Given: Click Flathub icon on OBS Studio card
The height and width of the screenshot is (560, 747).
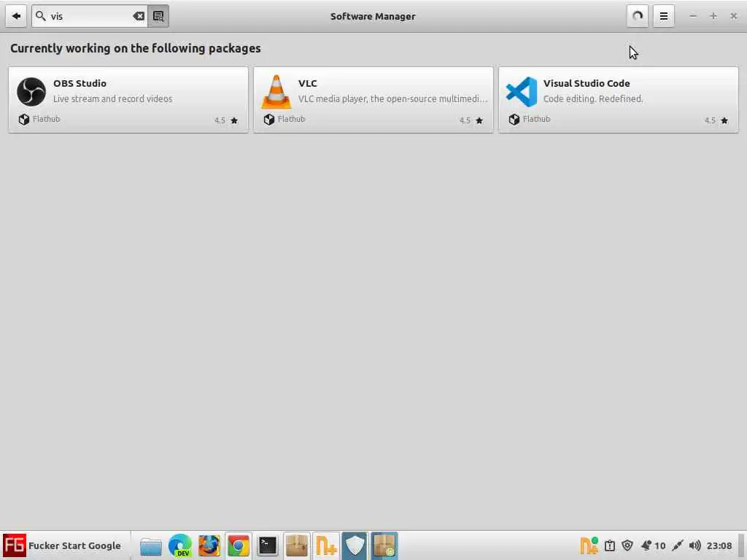Looking at the screenshot, I should (24, 119).
